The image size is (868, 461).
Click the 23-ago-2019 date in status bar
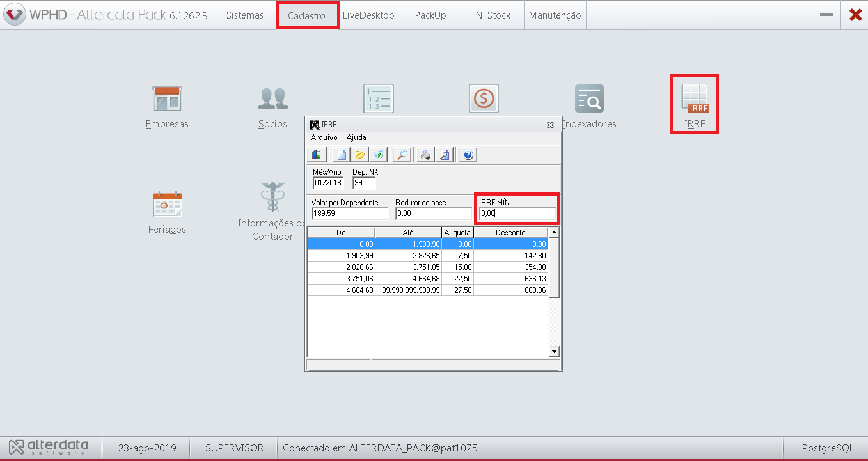point(147,448)
